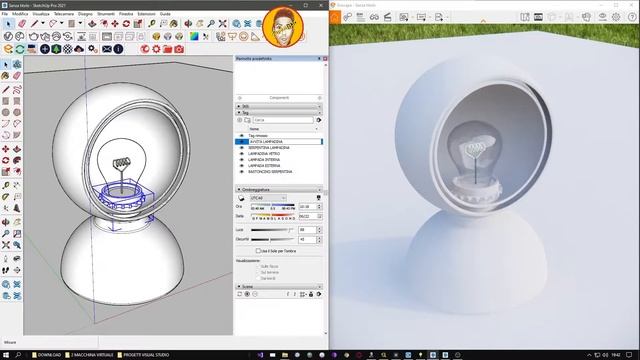Toggle eye for LAMPADA ESTERNA tag
Viewport: 640px width, 360px height.
coord(241,166)
